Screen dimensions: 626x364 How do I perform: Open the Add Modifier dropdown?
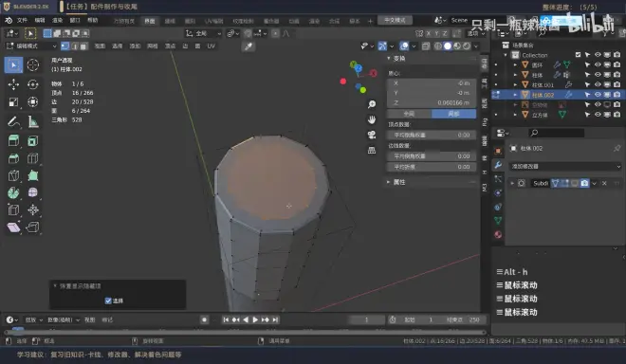coord(564,166)
